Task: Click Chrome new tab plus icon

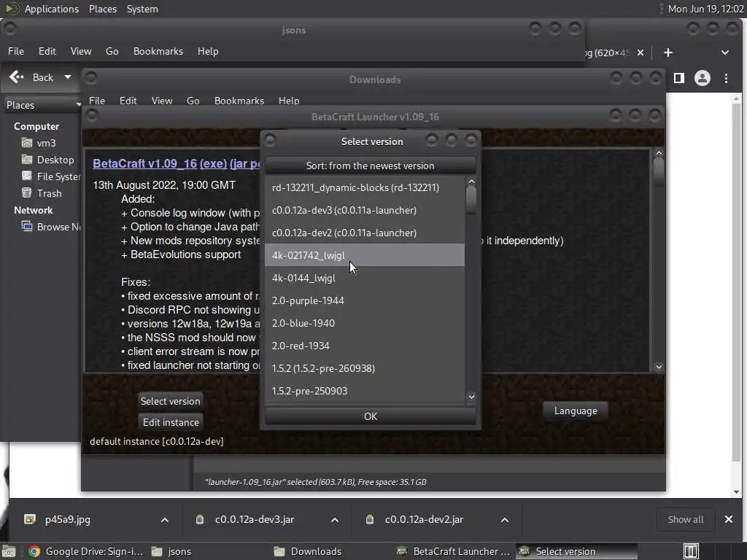Action: (x=668, y=52)
